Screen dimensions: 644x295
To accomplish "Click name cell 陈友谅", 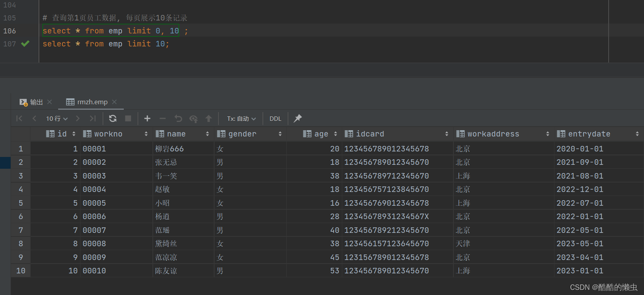I will (183, 271).
